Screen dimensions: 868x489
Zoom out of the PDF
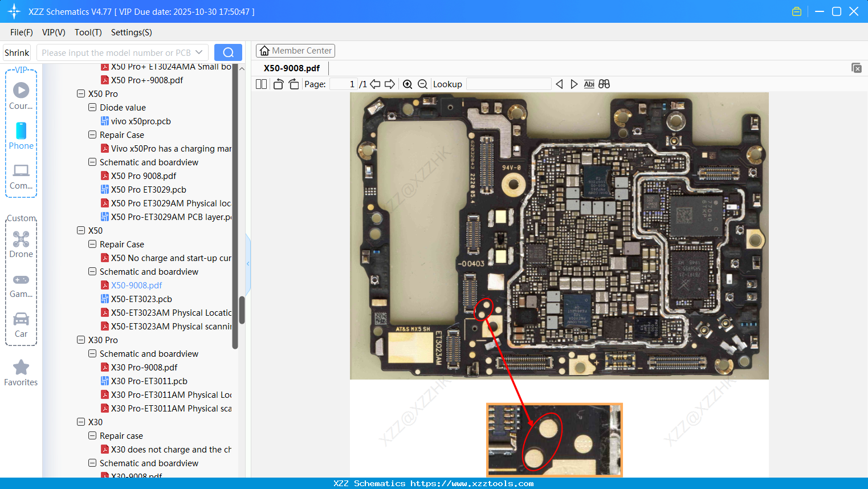click(x=422, y=84)
